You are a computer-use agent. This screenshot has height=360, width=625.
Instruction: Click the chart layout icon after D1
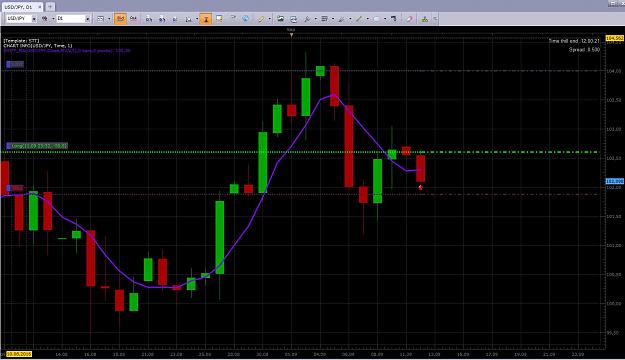(101, 19)
